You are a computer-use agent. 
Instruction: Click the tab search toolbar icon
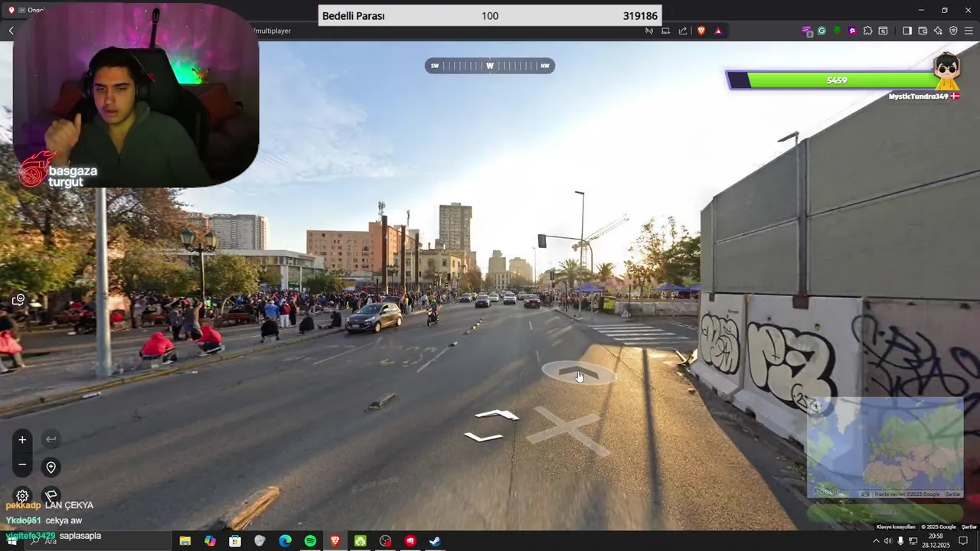pos(883,31)
